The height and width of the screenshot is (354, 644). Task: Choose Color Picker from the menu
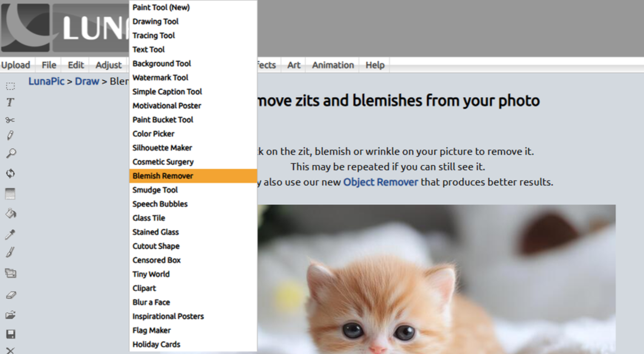coord(193,134)
